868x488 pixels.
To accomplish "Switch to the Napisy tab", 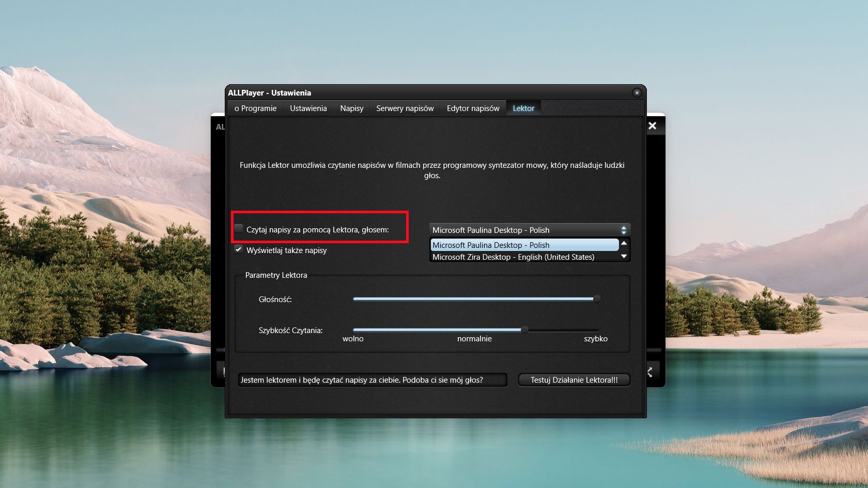I will (x=352, y=108).
